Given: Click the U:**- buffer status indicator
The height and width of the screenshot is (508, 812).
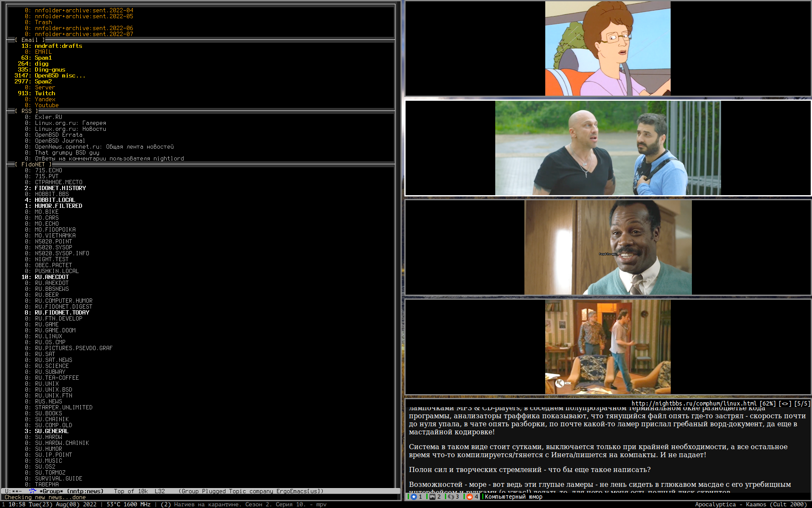Looking at the screenshot, I should (x=13, y=491).
